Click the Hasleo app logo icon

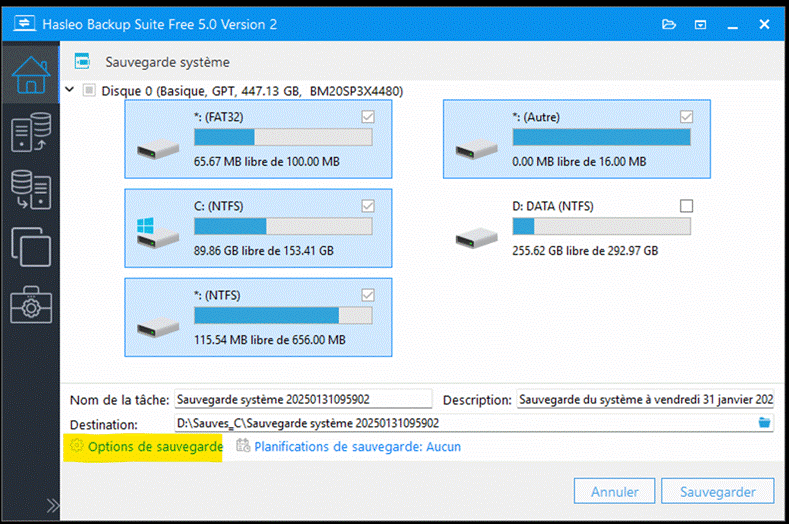(x=24, y=23)
